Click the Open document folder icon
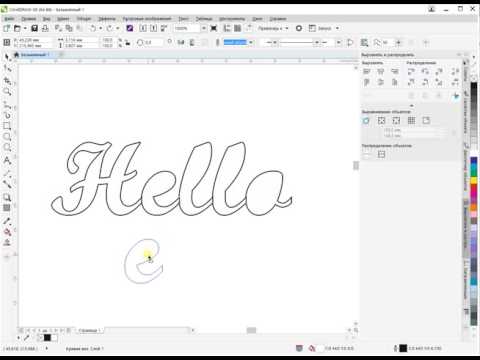Image resolution: width=480 pixels, height=360 pixels. [x=17, y=28]
